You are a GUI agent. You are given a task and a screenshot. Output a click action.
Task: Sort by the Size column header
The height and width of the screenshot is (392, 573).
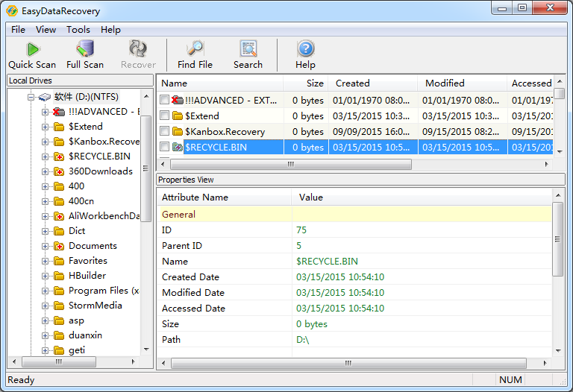(x=306, y=83)
